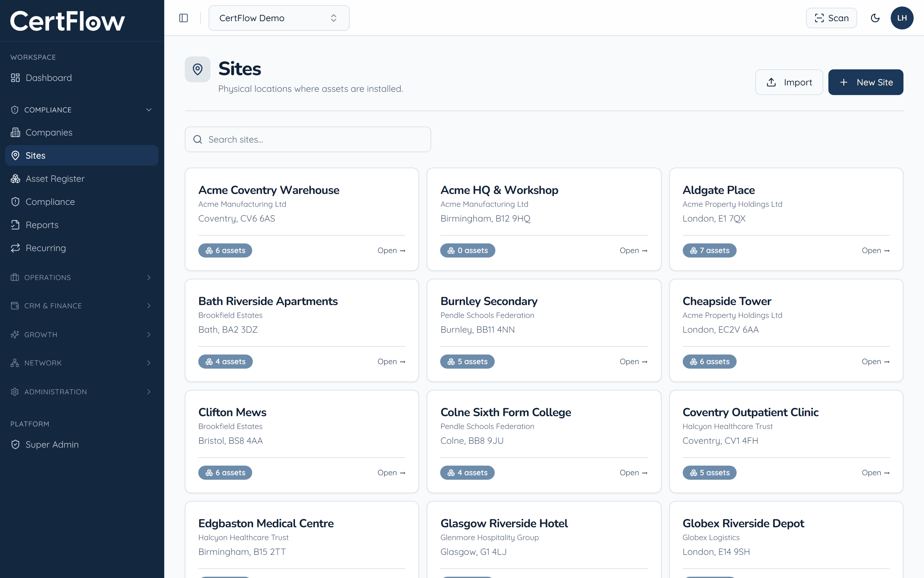Click Open on Bath Riverside Apartments card
924x578 pixels.
pyautogui.click(x=391, y=362)
